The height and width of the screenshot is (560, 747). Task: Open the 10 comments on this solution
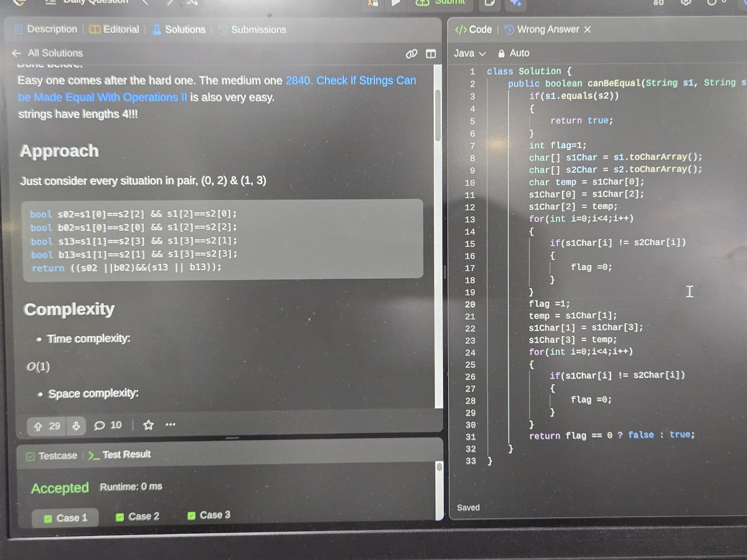tap(108, 426)
